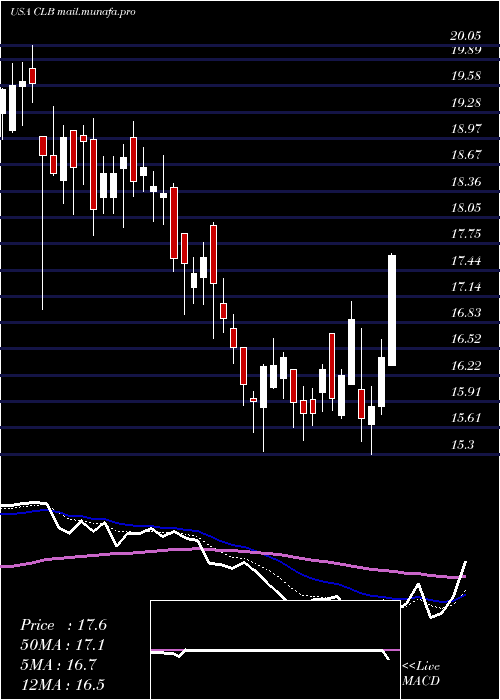This screenshot has width=500, height=700.
Task: Click the 16.52 price axis label
Action: coord(466,339)
